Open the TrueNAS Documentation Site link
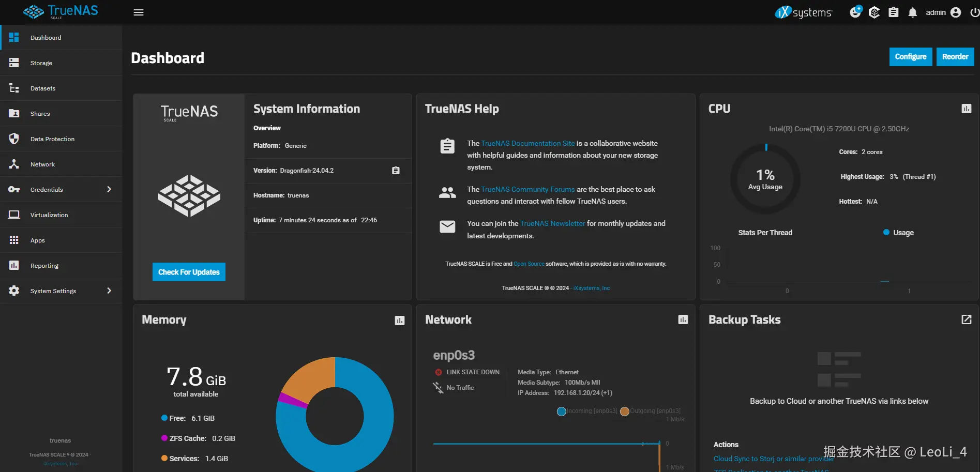Viewport: 980px width, 472px height. (x=528, y=143)
